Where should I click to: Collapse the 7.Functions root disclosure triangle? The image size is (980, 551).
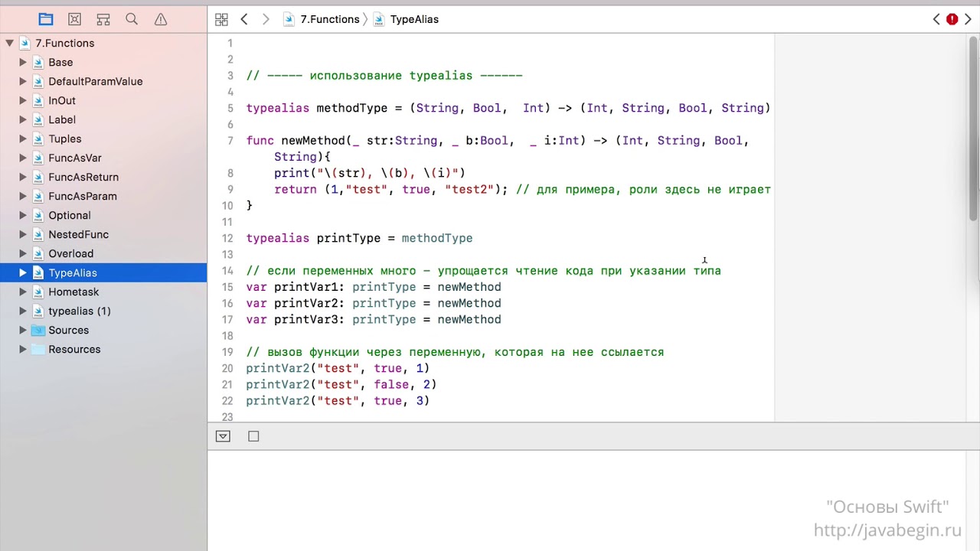click(9, 43)
